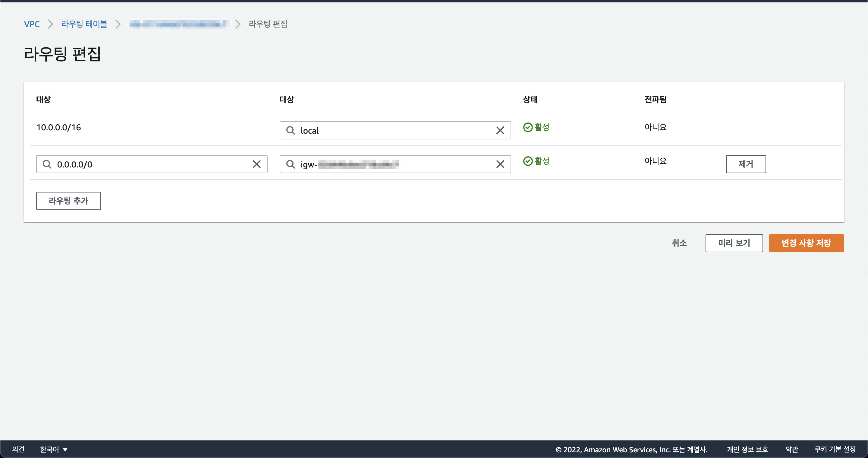Viewport: 868px width, 458px height.
Task: Click active status check icon for local route
Action: (x=528, y=127)
